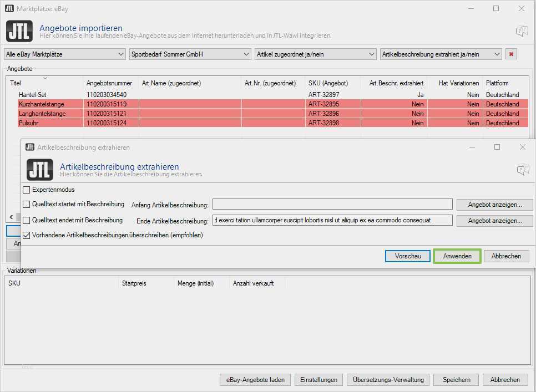The width and height of the screenshot is (536, 392).
Task: Click the Vorschau button
Action: click(407, 256)
